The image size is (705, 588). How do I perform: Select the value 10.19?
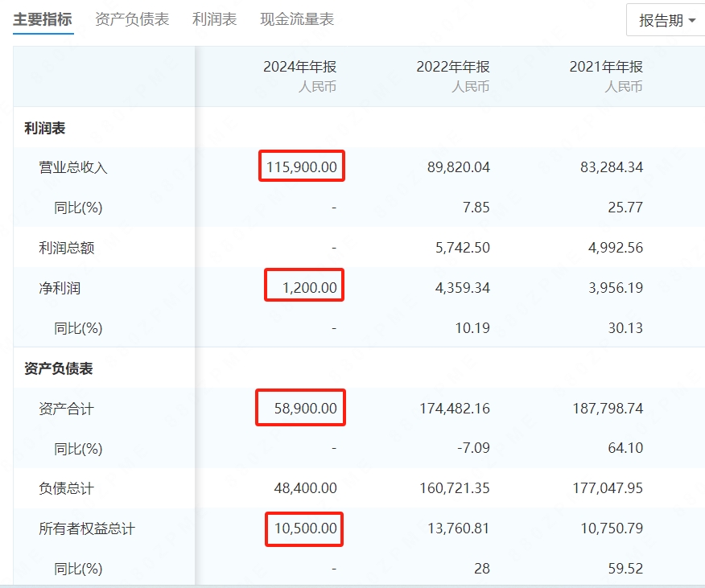(x=472, y=328)
